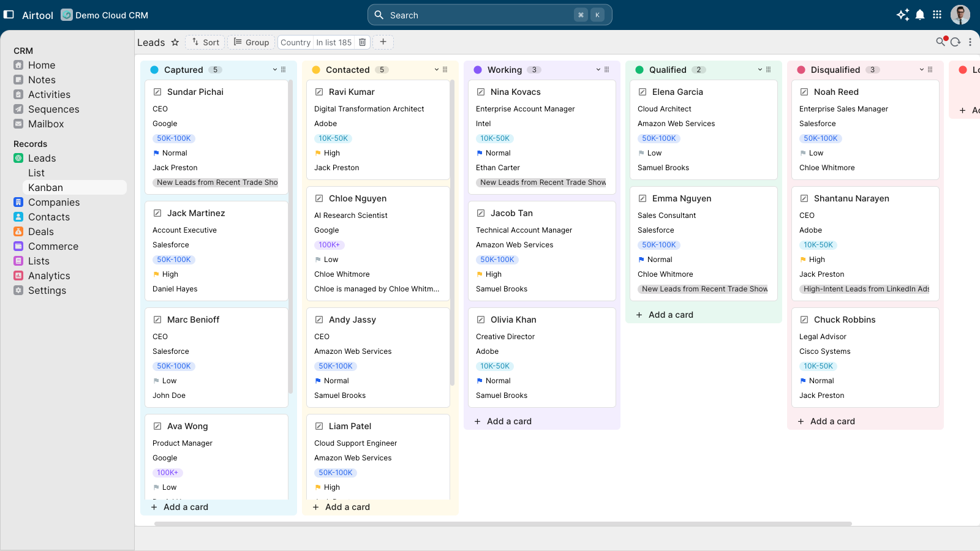Add a card to the Captured column
This screenshot has height=551, width=980.
coord(179,507)
